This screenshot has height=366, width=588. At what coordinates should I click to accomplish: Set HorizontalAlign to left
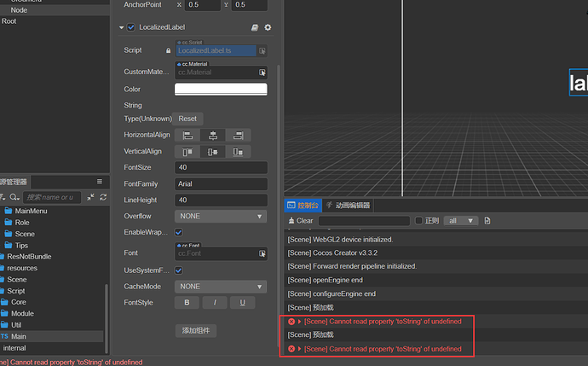point(187,135)
